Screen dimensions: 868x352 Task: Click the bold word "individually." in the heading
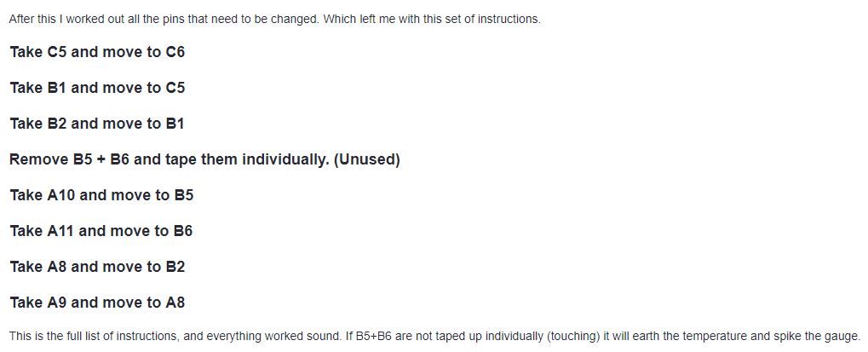coord(287,159)
